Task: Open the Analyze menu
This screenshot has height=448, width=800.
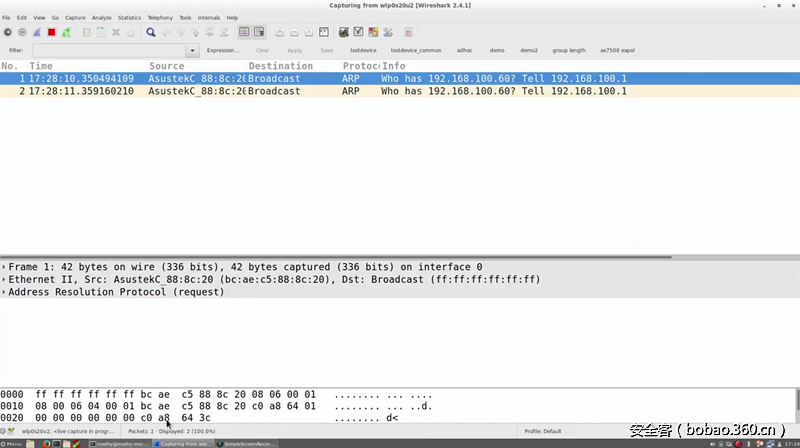Action: [102, 17]
